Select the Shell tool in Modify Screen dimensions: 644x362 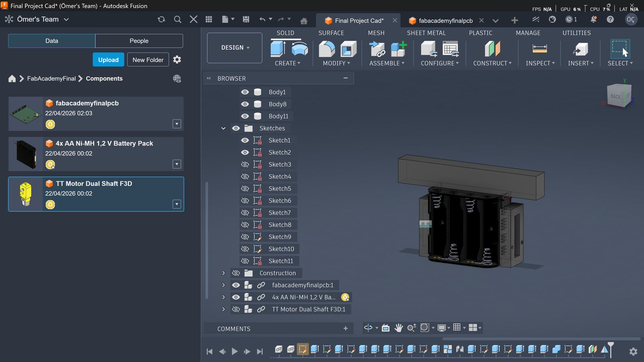349,49
